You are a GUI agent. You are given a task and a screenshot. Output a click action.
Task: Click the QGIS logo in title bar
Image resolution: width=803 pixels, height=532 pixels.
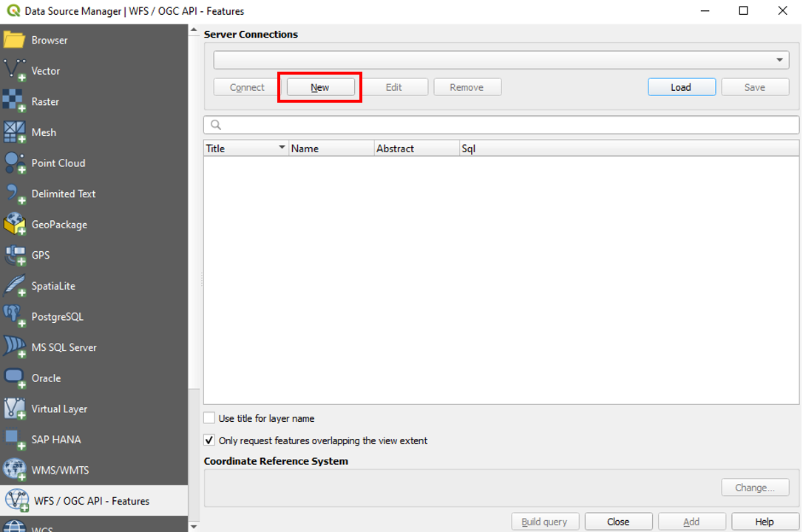click(13, 11)
